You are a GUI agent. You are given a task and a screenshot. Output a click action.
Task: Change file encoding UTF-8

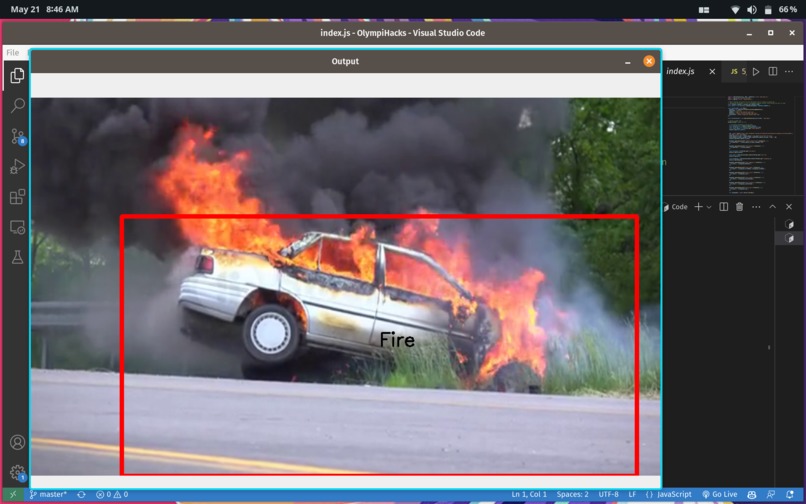(609, 494)
